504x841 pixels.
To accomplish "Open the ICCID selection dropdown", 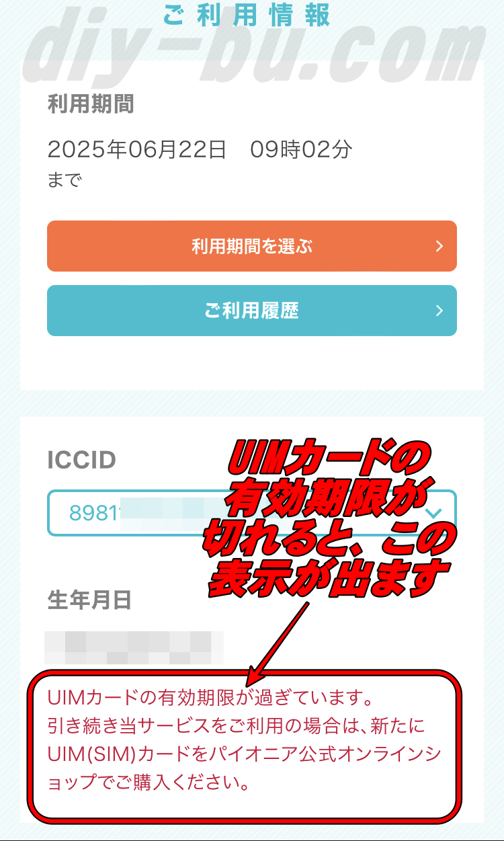I will click(252, 513).
